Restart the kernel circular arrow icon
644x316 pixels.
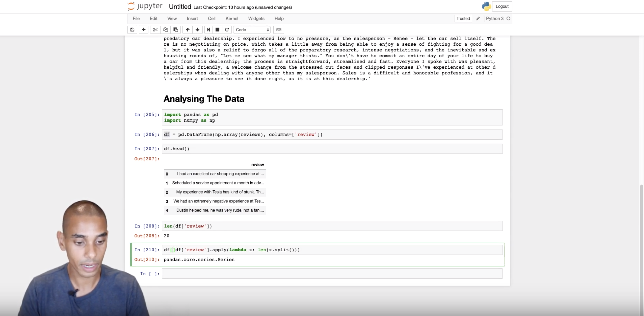227,30
